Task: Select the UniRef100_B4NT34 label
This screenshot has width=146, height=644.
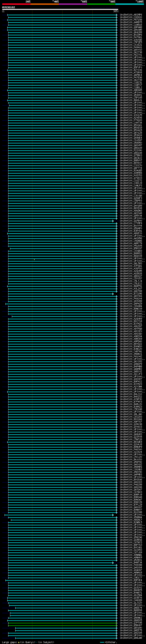Action: coord(131,562)
